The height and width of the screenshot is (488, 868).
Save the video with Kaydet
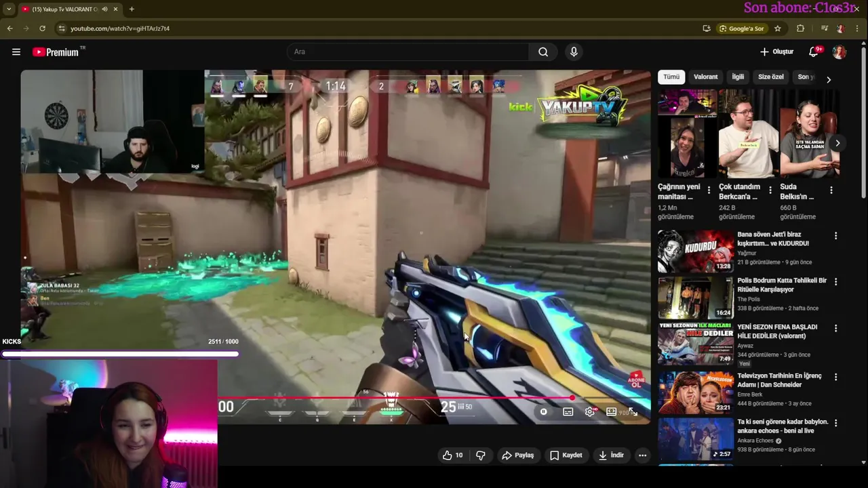(566, 455)
